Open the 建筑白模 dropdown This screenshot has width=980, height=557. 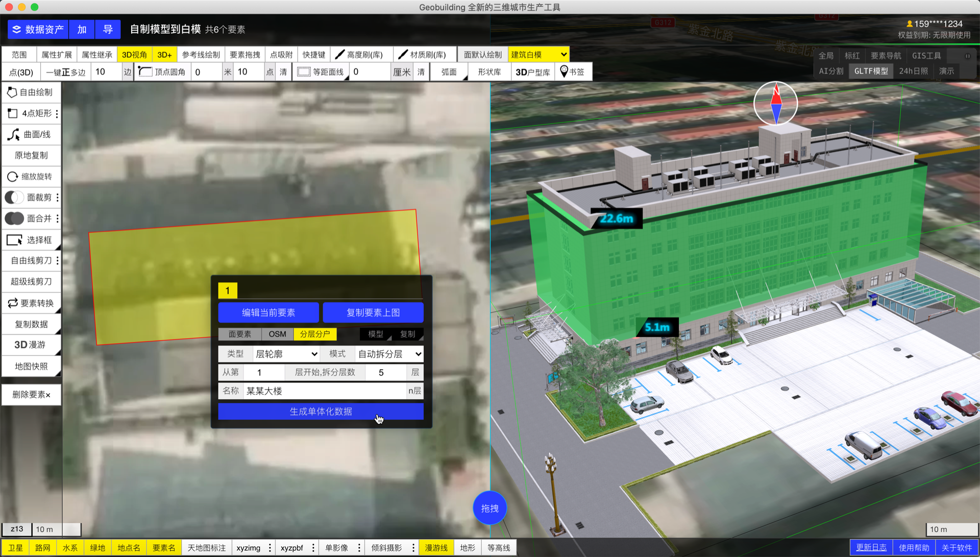[x=538, y=55]
